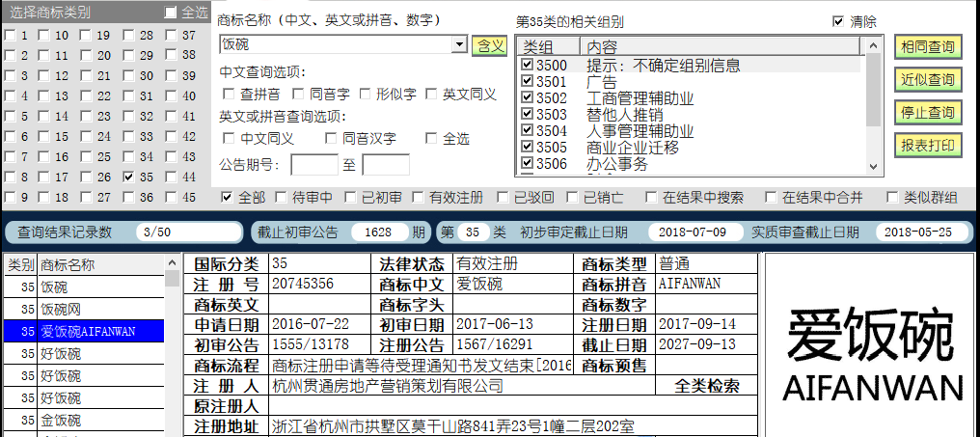Screen dimensions: 980x437
Task: Enable the 有效注册 status filter
Action: point(418,198)
